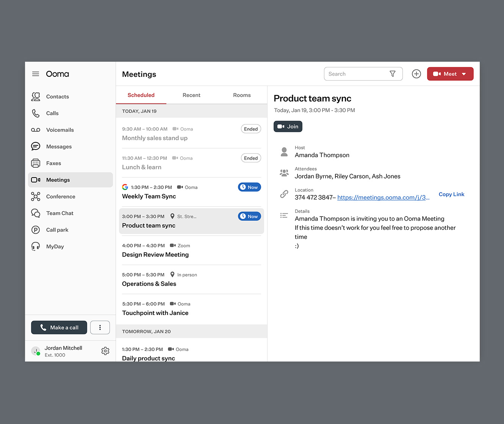Viewport: 504px width, 424px height.
Task: Open settings gear next to Jordan Mitchell
Action: (105, 351)
